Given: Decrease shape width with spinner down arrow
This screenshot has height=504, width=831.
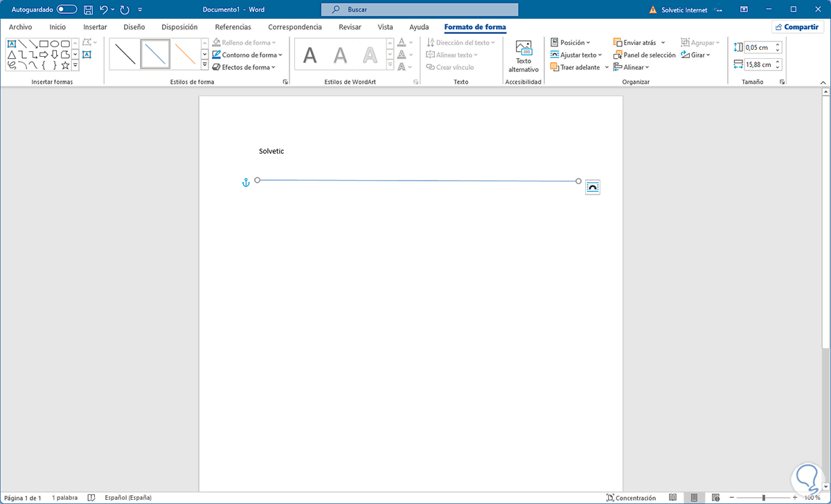Looking at the screenshot, I should coord(778,68).
